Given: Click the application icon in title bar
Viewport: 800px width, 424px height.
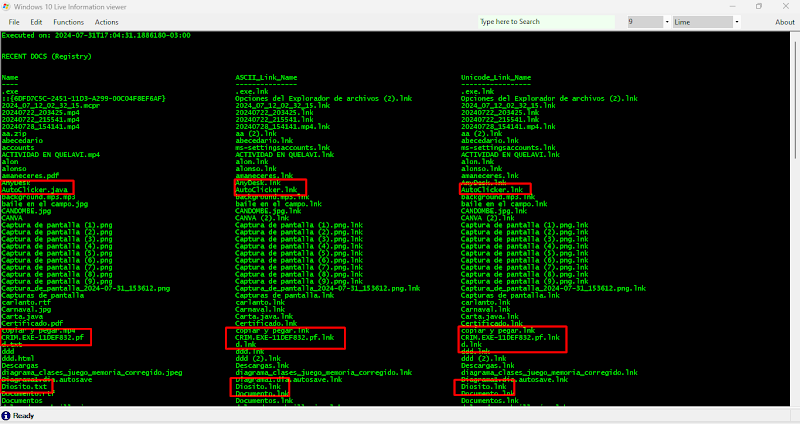Looking at the screenshot, I should click(x=6, y=7).
